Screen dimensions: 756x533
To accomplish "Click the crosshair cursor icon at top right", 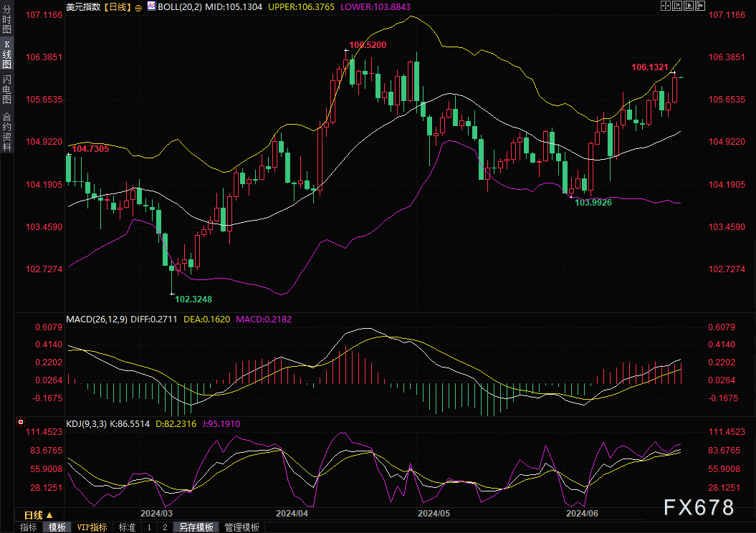I will click(666, 6).
